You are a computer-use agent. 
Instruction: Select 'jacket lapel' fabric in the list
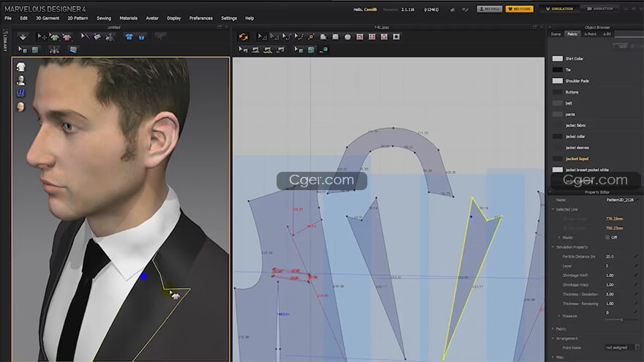coord(577,159)
